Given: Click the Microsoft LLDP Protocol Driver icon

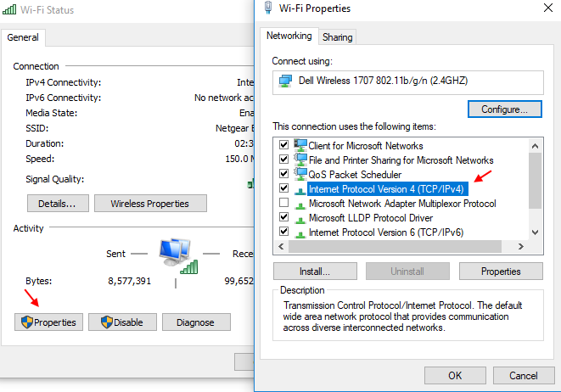Looking at the screenshot, I should (300, 217).
